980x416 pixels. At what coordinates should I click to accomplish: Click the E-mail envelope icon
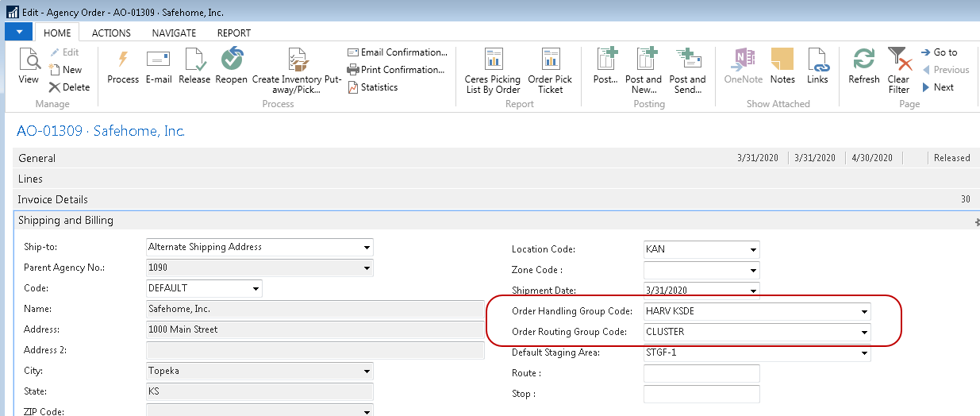click(x=159, y=60)
